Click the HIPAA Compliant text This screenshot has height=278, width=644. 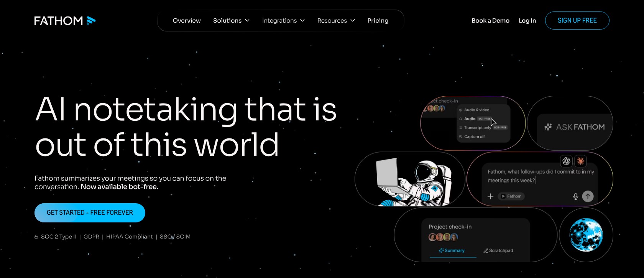tap(129, 237)
